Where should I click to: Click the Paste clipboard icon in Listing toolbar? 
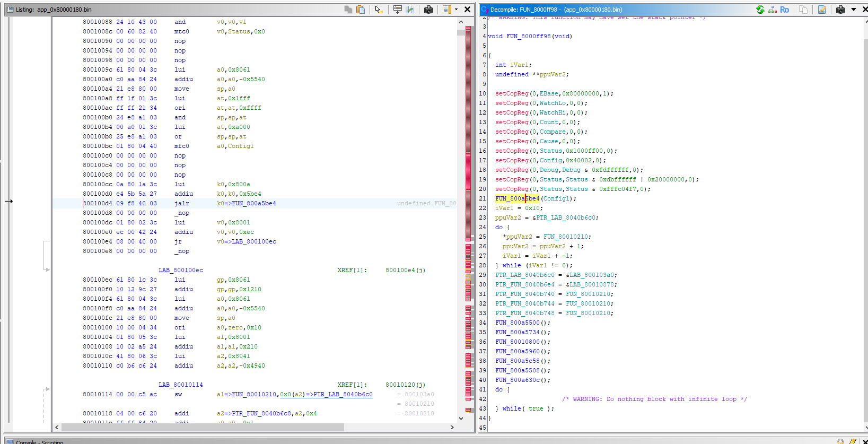(x=361, y=10)
